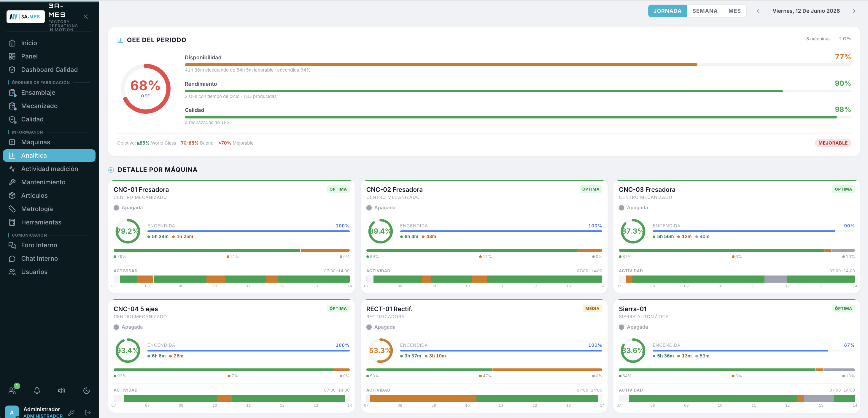Image resolution: width=868 pixels, height=418 pixels.
Task: Toggle sound with the speaker icon
Action: (x=62, y=390)
